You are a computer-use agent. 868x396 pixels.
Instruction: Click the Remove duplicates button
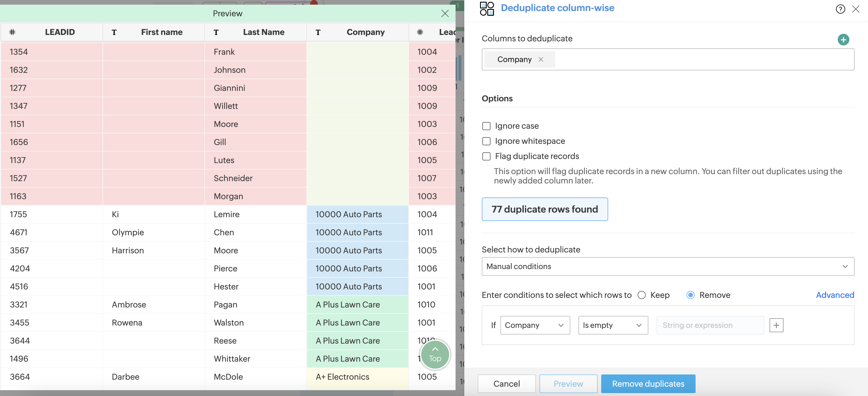coord(648,383)
